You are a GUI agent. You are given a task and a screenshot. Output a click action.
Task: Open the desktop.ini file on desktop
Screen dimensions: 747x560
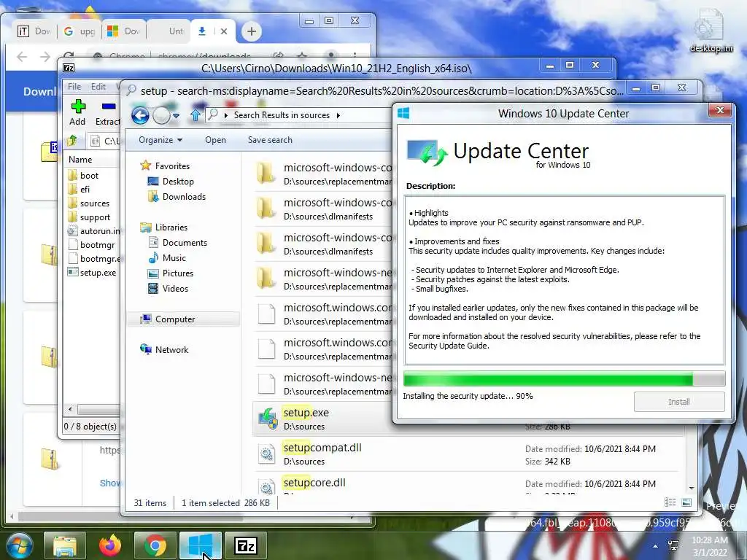(711, 31)
